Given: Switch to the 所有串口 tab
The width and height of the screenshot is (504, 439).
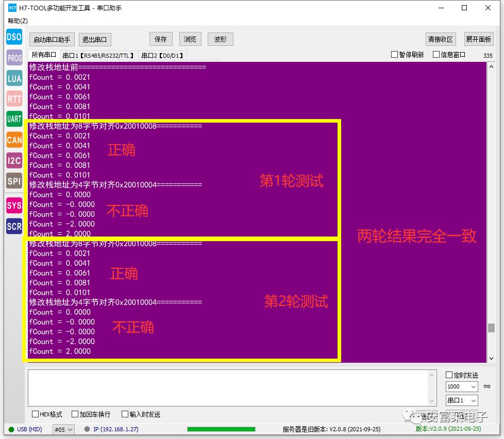Looking at the screenshot, I should [44, 55].
